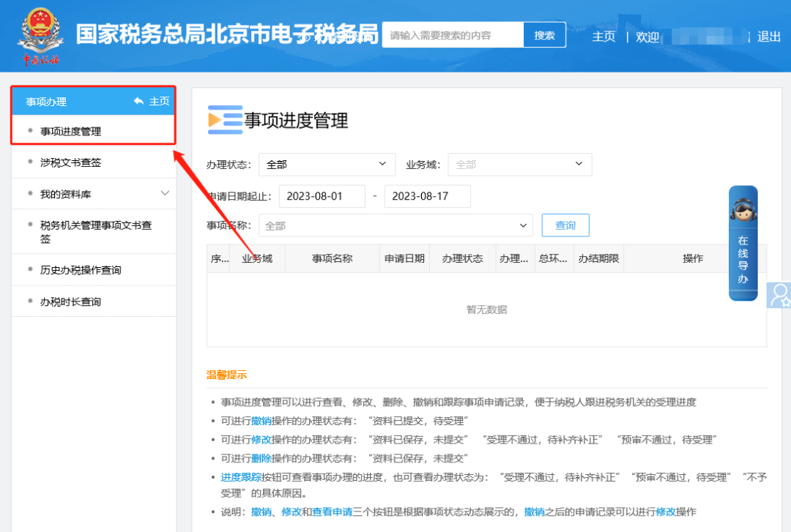Screen dimensions: 791x532
Task: Click the 在线导办 floating button text
Action: coord(743,260)
